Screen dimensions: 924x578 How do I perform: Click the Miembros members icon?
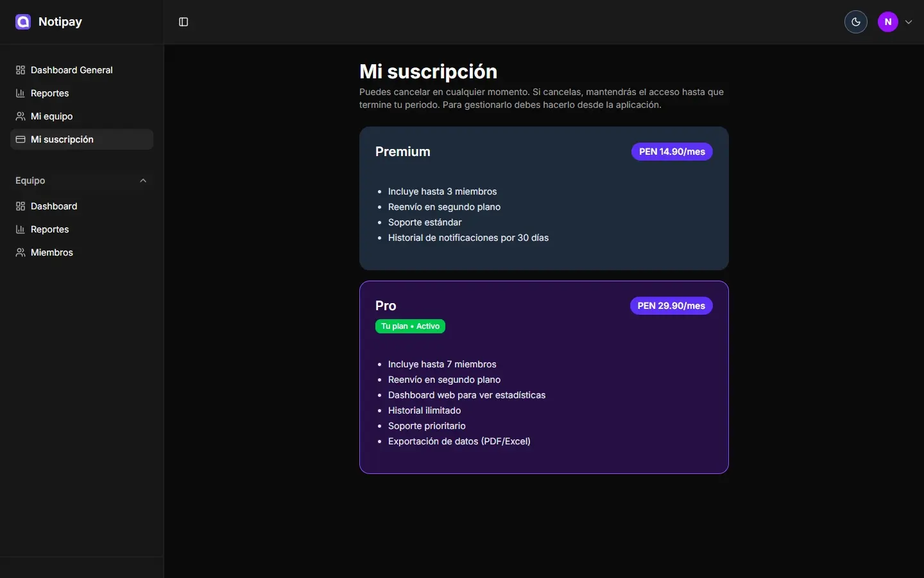(x=21, y=252)
